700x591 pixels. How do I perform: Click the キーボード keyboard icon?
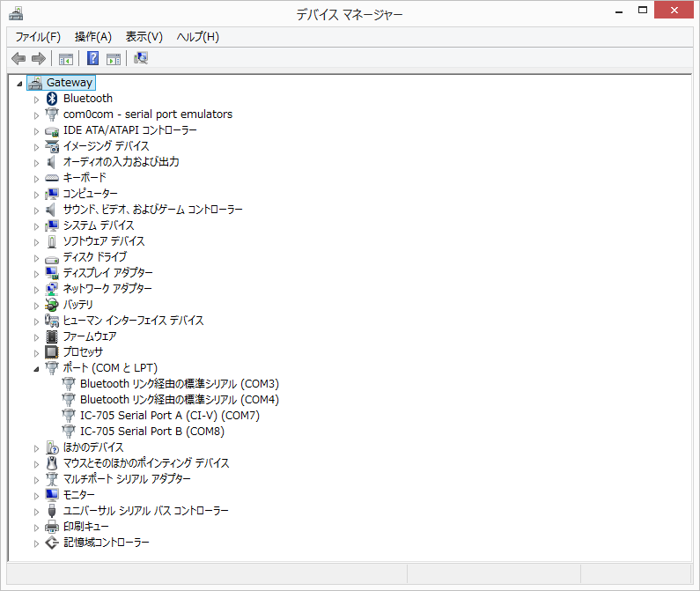pyautogui.click(x=52, y=178)
